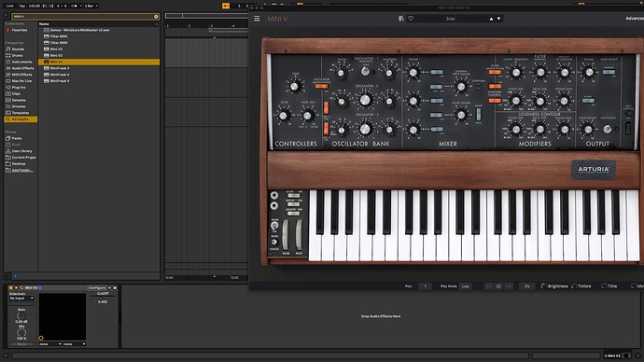This screenshot has height=362, width=644.
Task: Open the Mini V3 plug-in window wrench icon
Action: (21, 287)
